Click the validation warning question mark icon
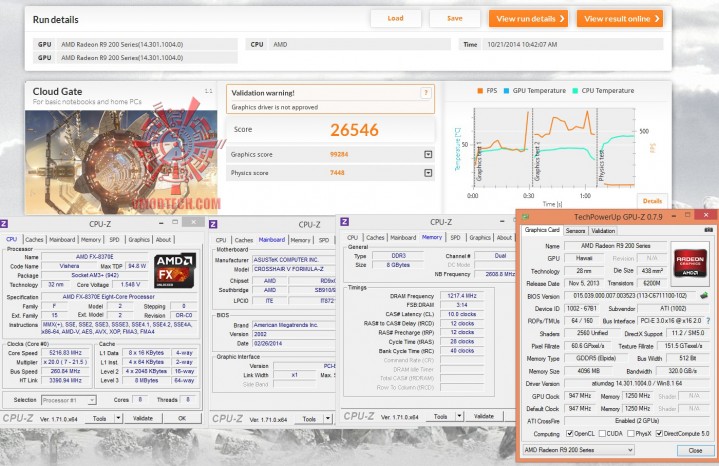The height and width of the screenshot is (466, 719). click(426, 93)
